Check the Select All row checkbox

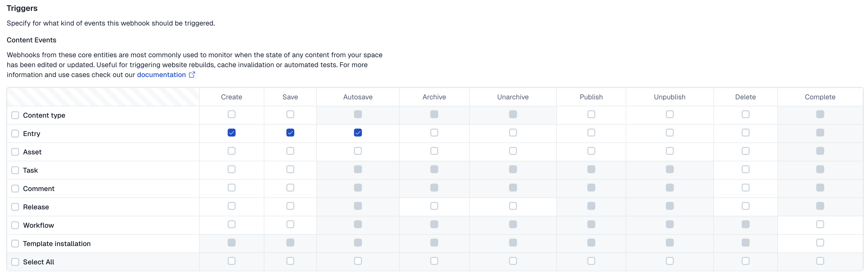[x=15, y=262]
